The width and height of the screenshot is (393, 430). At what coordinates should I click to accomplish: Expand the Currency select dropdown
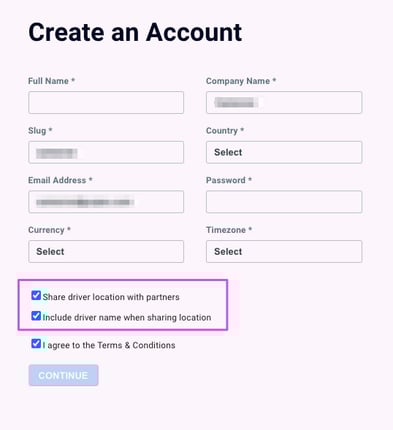click(106, 251)
